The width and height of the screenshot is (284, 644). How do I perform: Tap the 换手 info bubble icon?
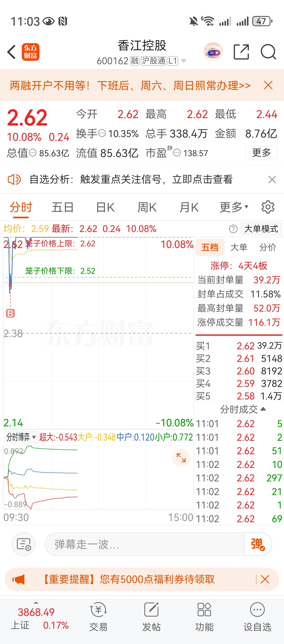coord(102,133)
